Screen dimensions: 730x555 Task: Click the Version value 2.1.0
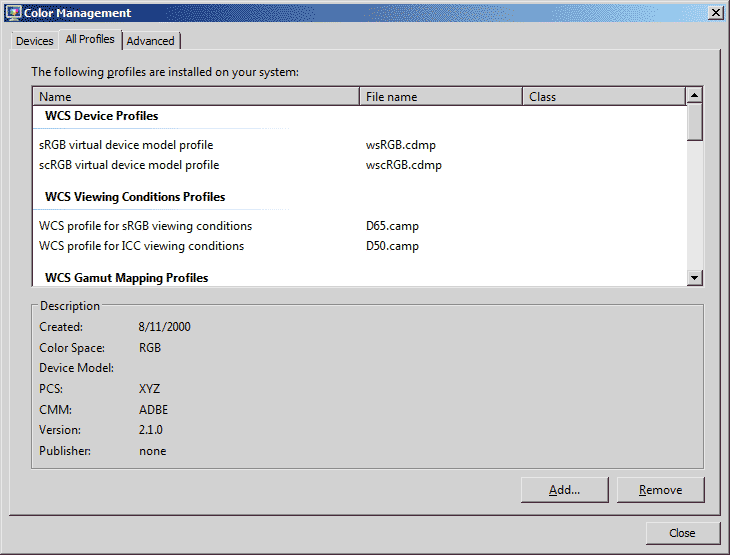tap(150, 430)
